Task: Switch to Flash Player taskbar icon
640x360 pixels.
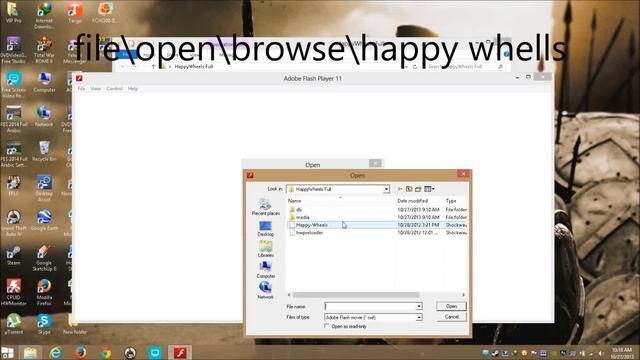Action: point(180,353)
